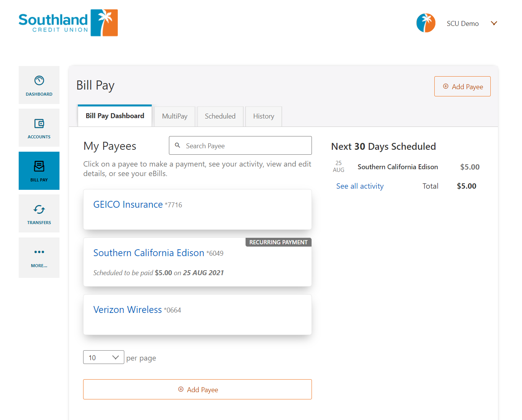Open the More ellipsis menu icon
The image size is (522, 420).
(39, 252)
